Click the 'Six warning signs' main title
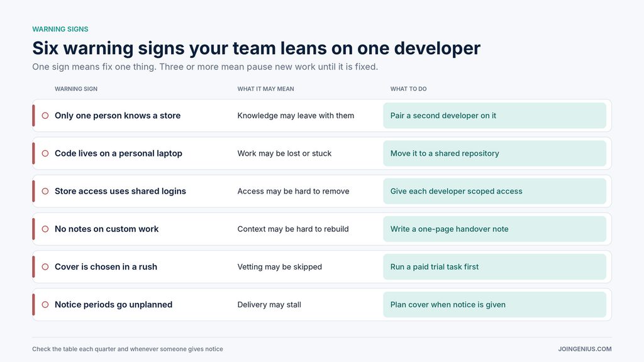 tap(257, 48)
